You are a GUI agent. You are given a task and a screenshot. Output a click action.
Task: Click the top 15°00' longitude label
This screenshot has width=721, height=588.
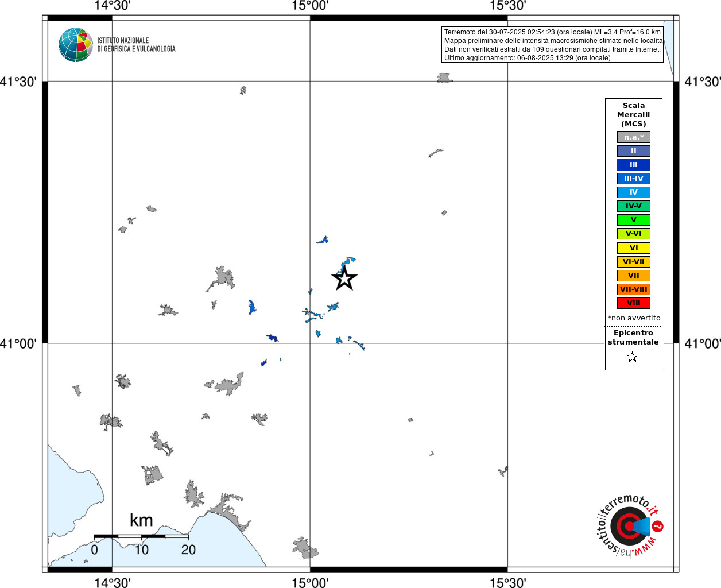tap(310, 6)
